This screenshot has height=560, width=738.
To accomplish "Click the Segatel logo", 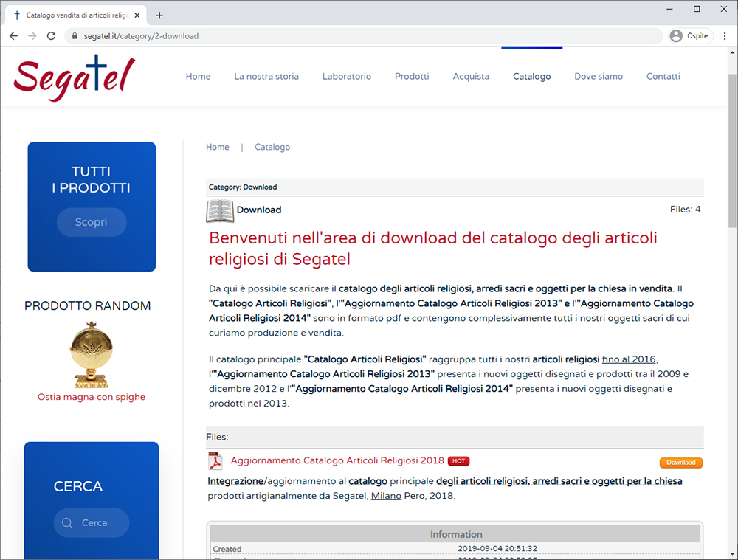I will coord(75,77).
